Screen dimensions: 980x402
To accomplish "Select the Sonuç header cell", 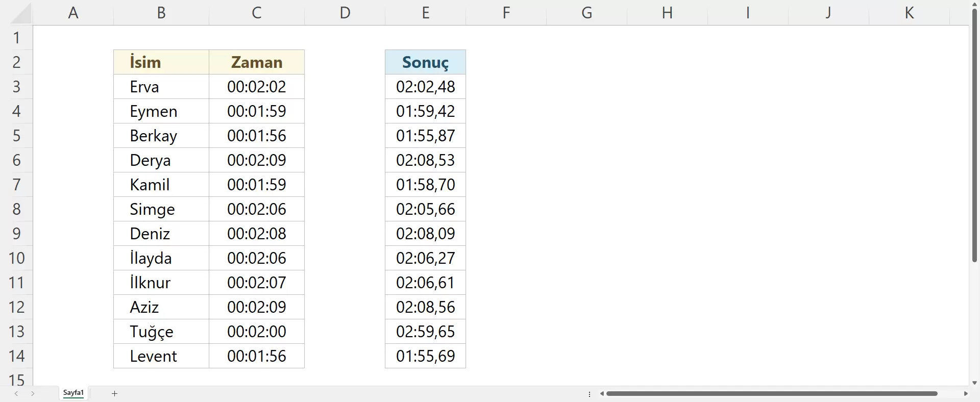I will pyautogui.click(x=425, y=62).
